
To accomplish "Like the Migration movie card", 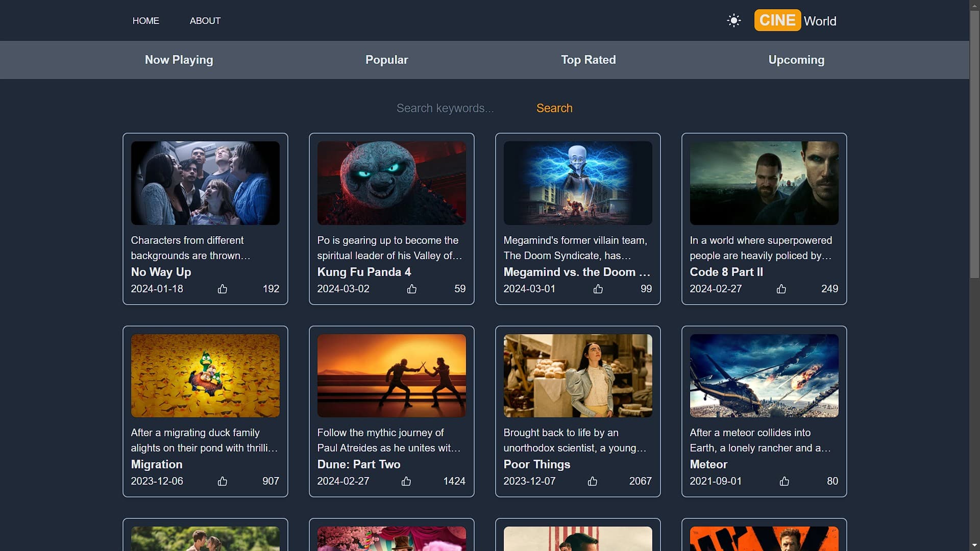I will tap(223, 481).
